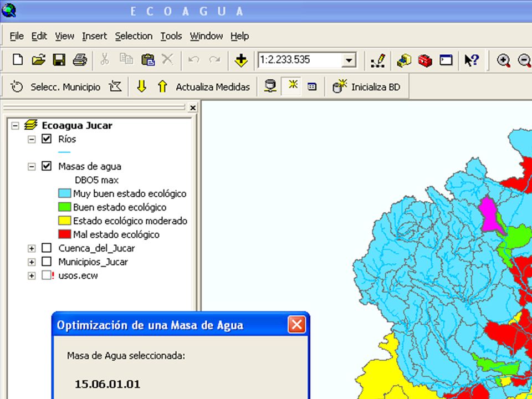Open the red ArcToolbox icon
Screen dimensions: 532x399
(425, 60)
